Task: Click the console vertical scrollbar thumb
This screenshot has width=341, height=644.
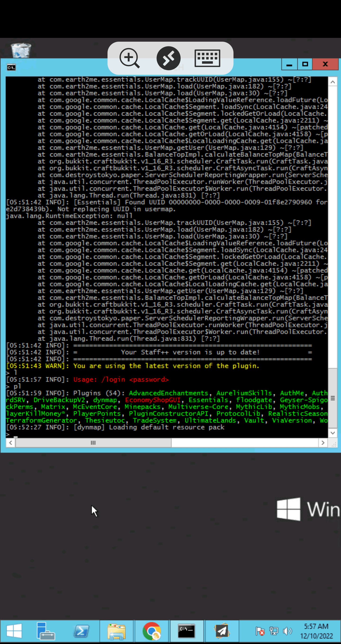Action: (333, 398)
